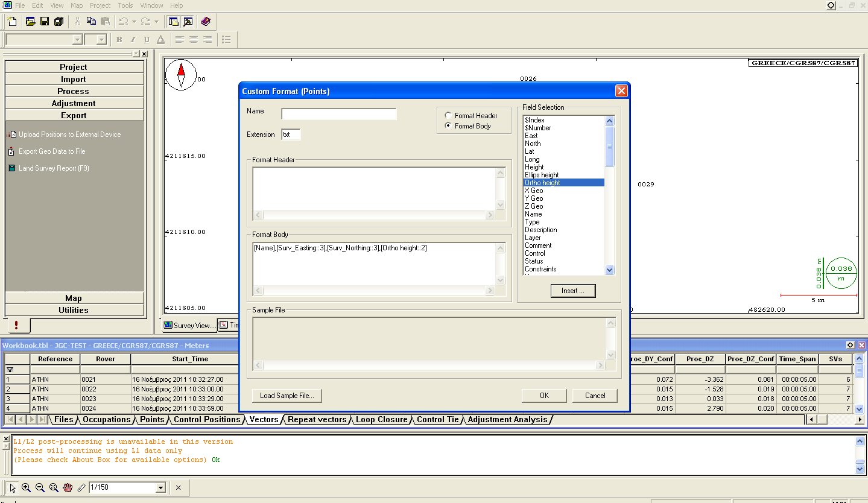The image size is (868, 503).
Task: Click the Cut scissors icon
Action: [x=77, y=22]
